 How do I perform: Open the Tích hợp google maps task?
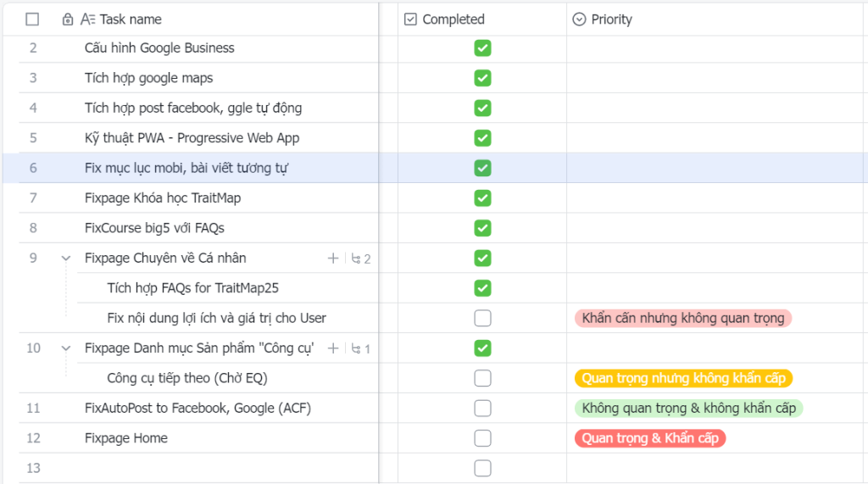pos(149,78)
